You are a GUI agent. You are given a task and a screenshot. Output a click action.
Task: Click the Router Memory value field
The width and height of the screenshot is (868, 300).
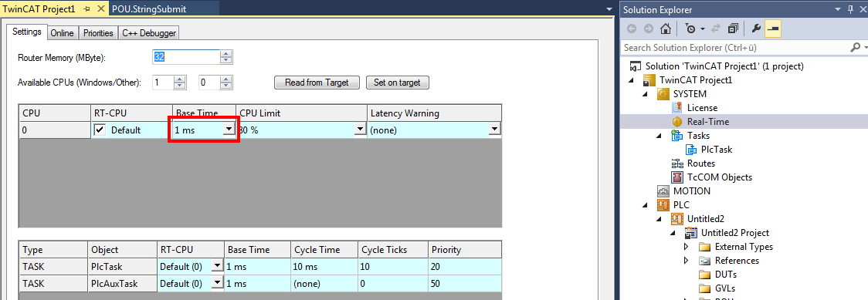click(186, 57)
